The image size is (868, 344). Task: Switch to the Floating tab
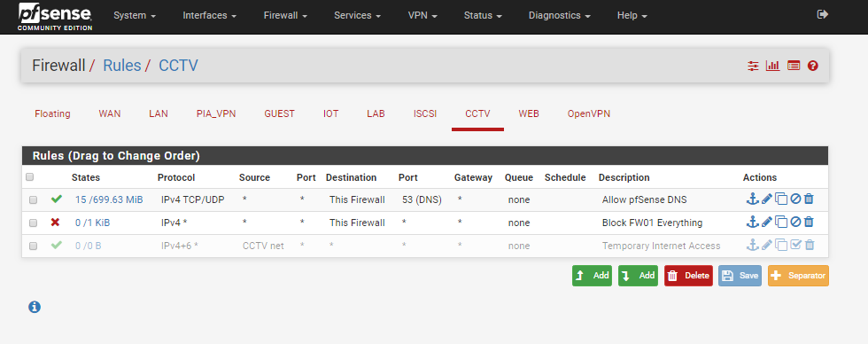(52, 113)
